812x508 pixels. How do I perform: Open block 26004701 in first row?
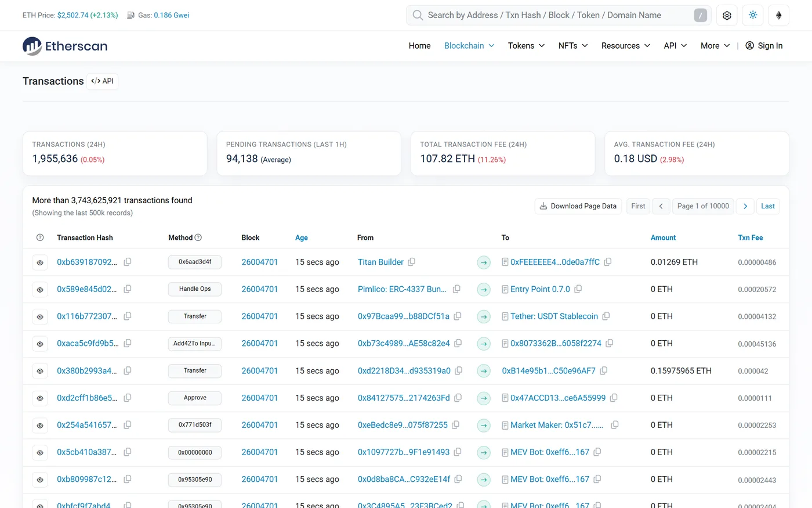coord(260,262)
